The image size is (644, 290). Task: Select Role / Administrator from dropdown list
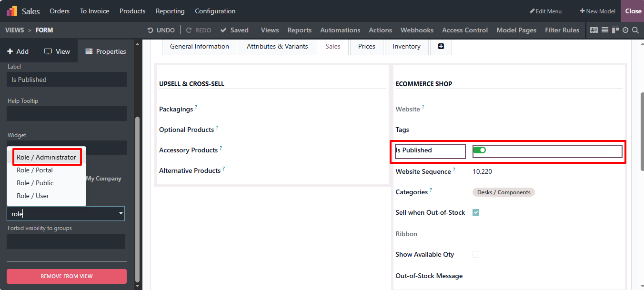point(46,157)
